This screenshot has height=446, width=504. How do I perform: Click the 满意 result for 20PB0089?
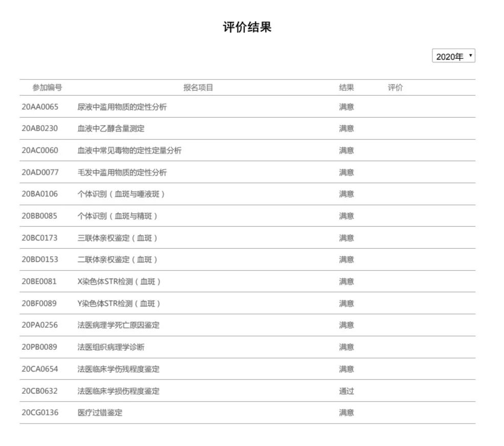pos(346,347)
